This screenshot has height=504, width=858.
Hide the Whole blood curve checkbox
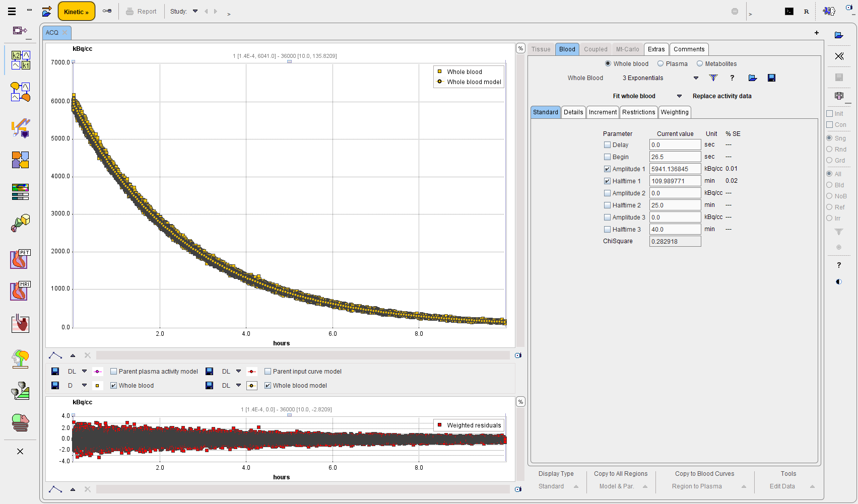[x=114, y=386]
